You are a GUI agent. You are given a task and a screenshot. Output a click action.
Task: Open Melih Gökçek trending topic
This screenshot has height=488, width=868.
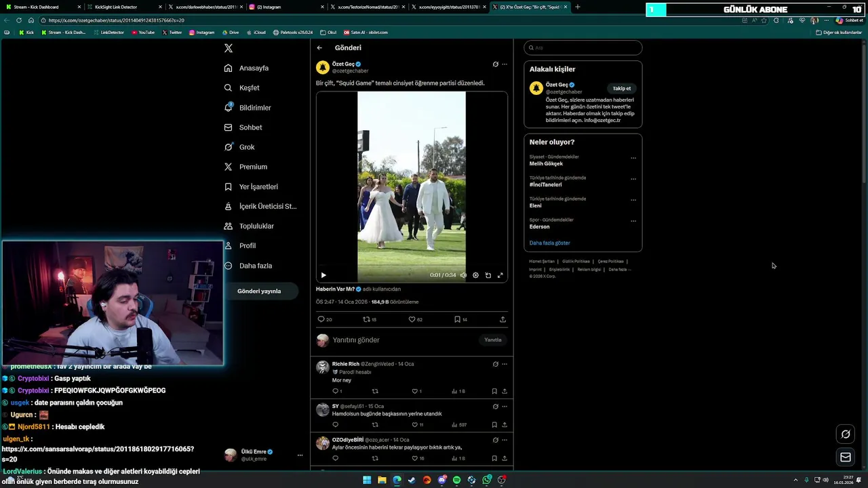[547, 163]
